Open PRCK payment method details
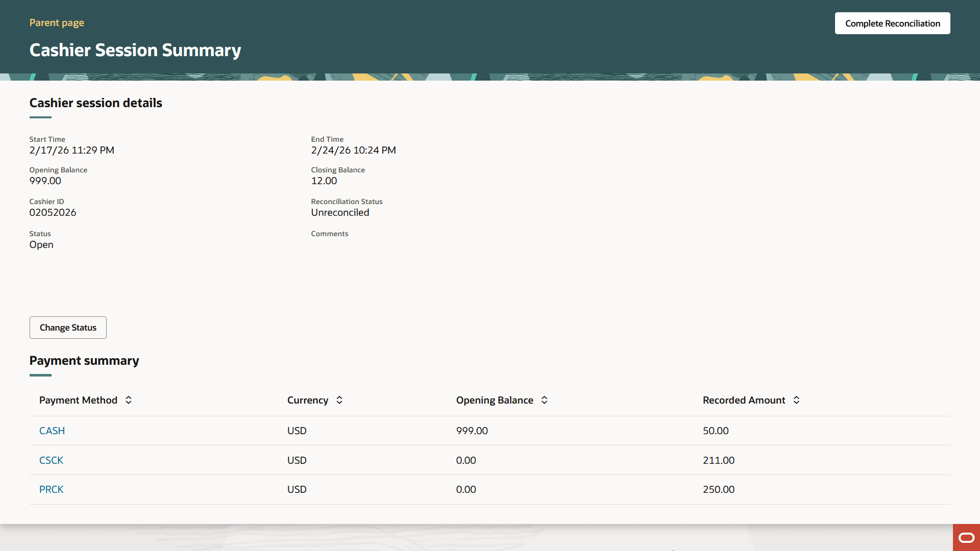Viewport: 980px width, 551px height. pos(51,489)
